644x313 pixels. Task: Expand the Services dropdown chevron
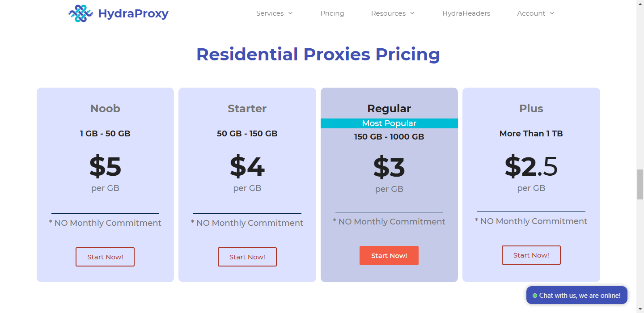click(290, 13)
